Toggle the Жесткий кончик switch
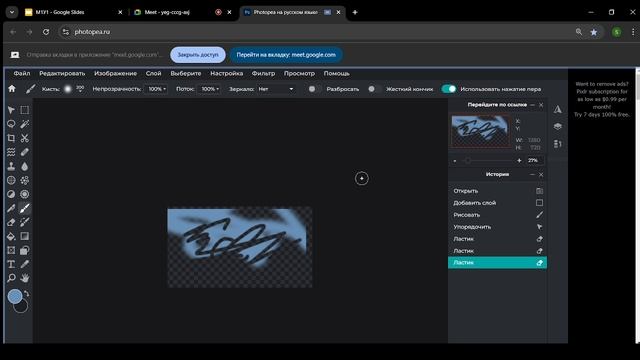640x360 pixels. (x=373, y=89)
